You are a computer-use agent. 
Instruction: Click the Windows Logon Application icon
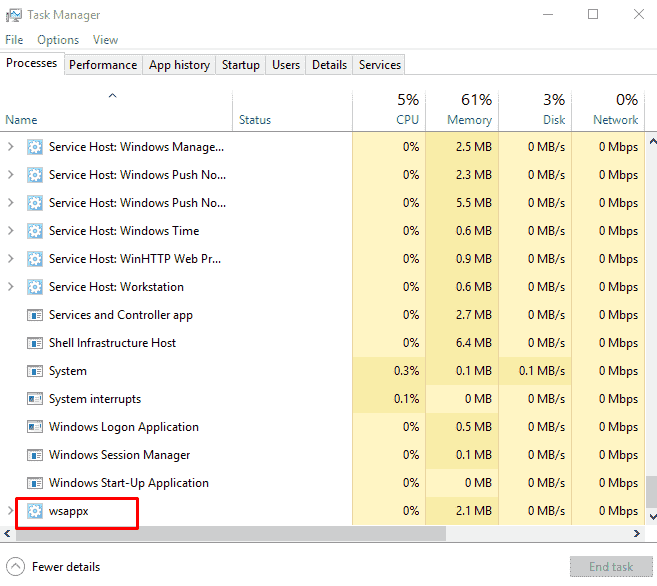[x=35, y=427]
